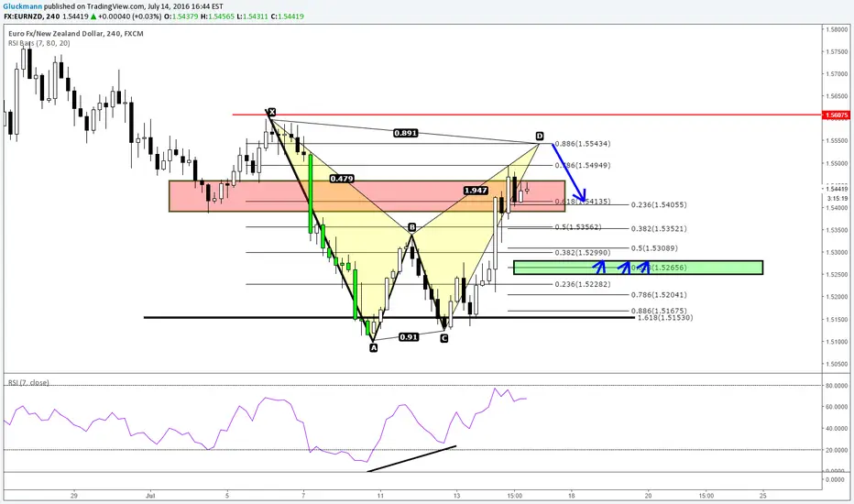The width and height of the screenshot is (854, 504).
Task: Select pattern point C label
Action: (x=443, y=338)
